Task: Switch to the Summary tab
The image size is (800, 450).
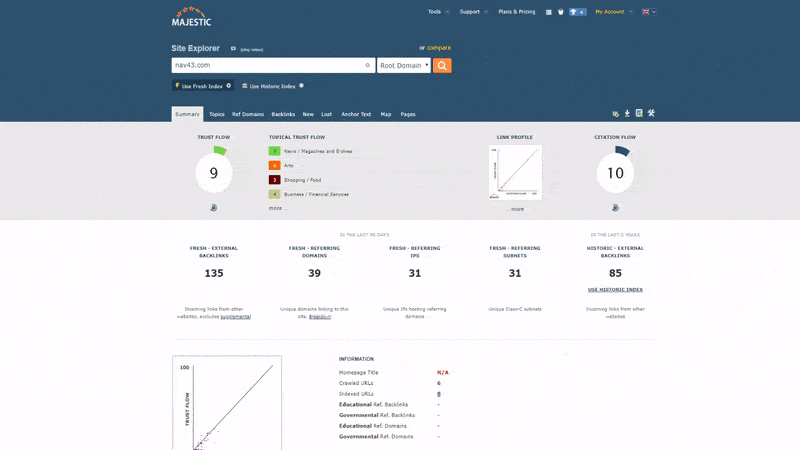Action: coord(187,114)
